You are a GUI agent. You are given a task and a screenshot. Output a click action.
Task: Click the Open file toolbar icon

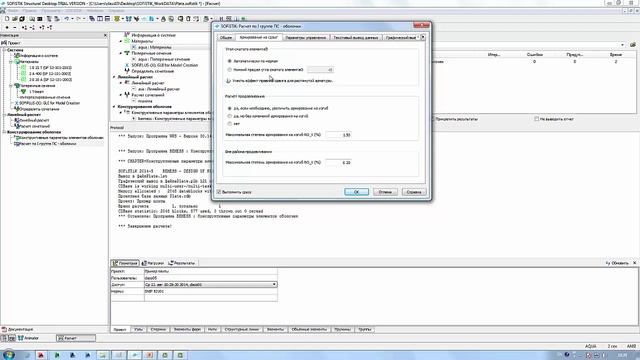pos(15,19)
